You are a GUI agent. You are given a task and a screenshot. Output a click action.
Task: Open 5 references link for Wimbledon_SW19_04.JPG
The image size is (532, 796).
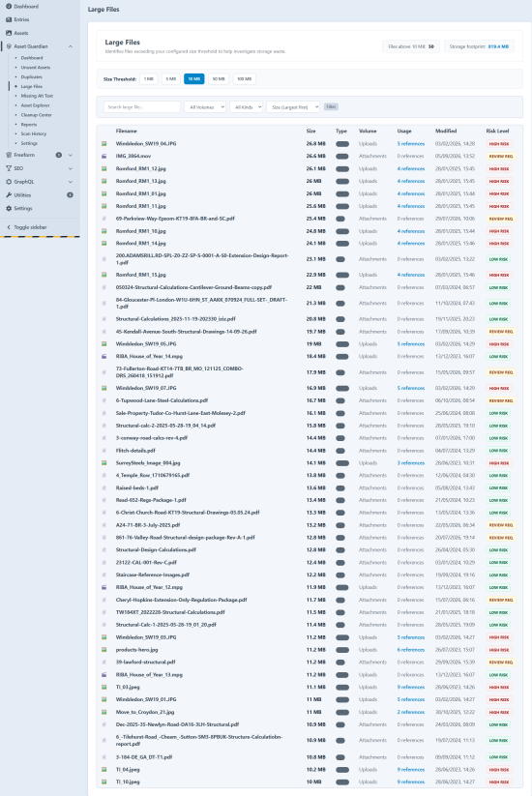click(x=411, y=144)
